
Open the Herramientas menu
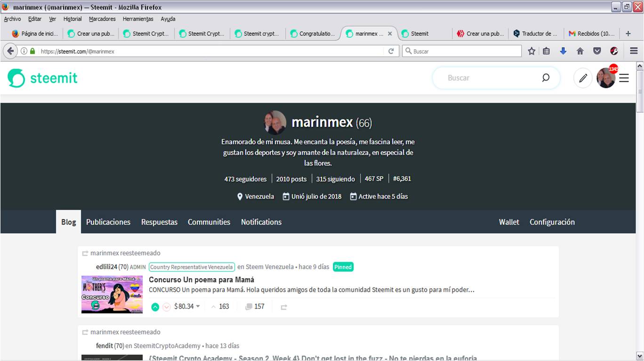(x=138, y=19)
